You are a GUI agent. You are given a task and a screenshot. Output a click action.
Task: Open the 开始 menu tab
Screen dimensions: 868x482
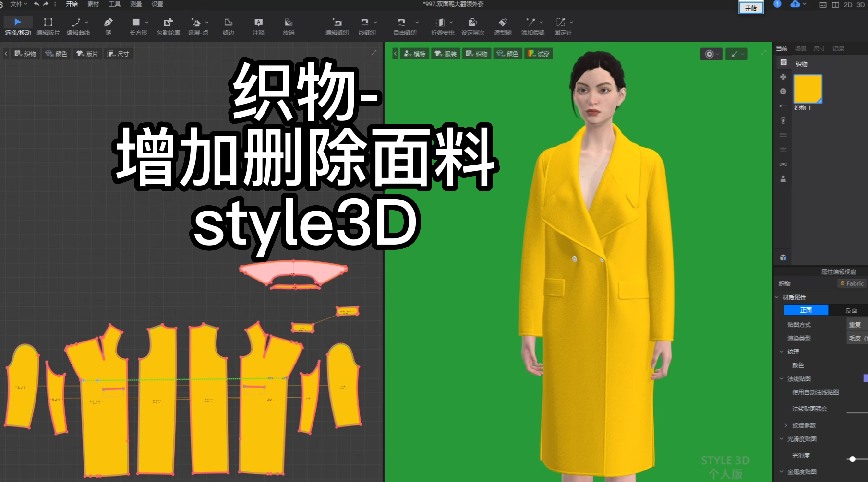pyautogui.click(x=72, y=4)
